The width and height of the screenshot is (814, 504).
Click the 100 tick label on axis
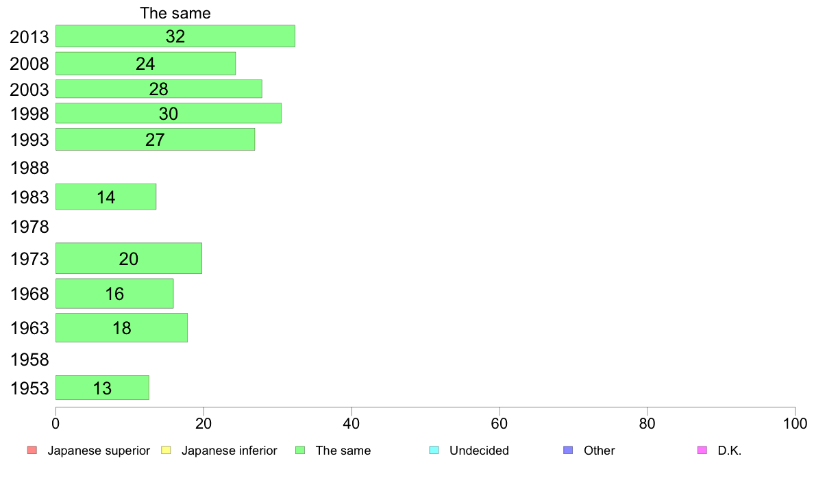pyautogui.click(x=795, y=424)
